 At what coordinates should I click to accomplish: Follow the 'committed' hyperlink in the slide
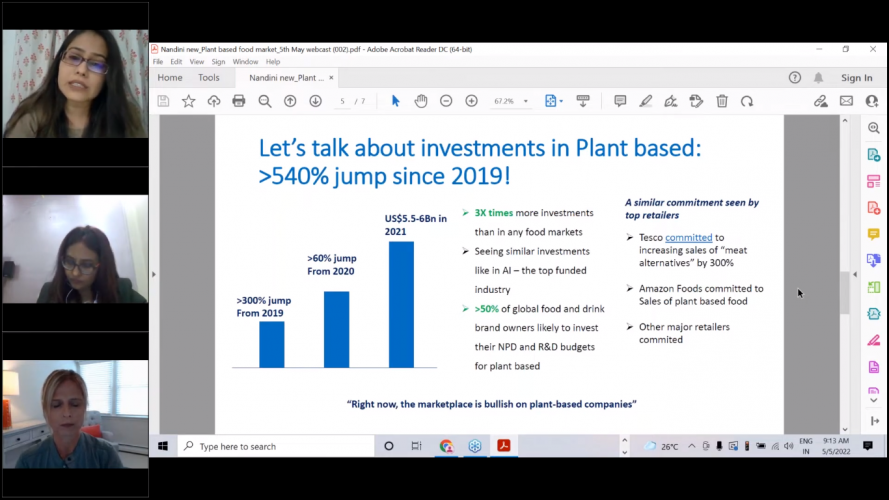(688, 238)
